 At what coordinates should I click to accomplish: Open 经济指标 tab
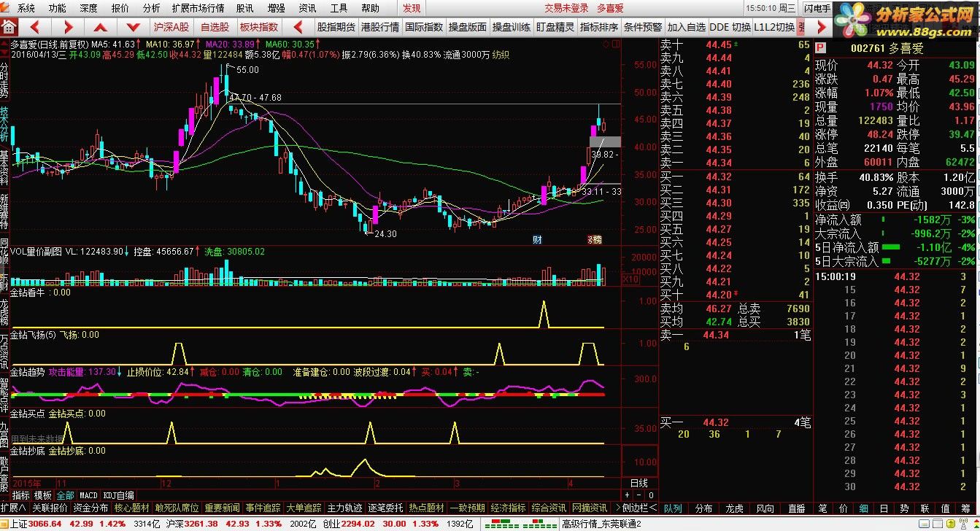click(x=508, y=508)
